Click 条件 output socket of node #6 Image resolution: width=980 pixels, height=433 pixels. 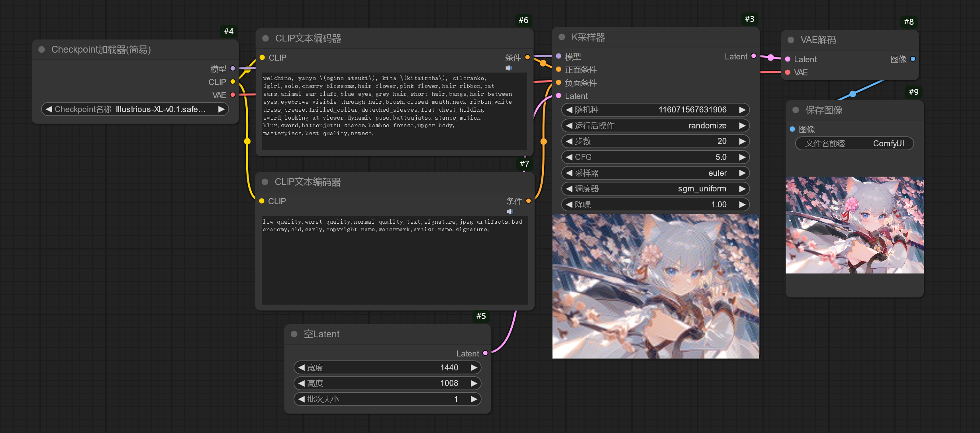[527, 57]
